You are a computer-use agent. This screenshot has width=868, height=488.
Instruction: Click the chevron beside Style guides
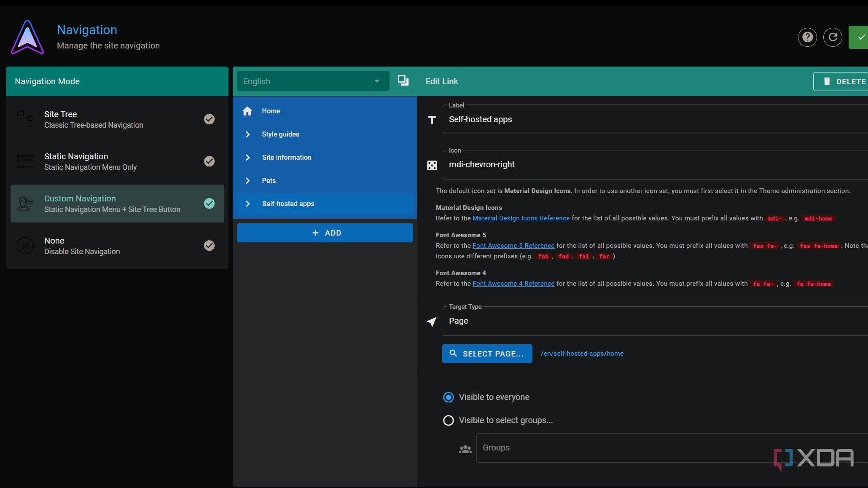[x=248, y=134]
